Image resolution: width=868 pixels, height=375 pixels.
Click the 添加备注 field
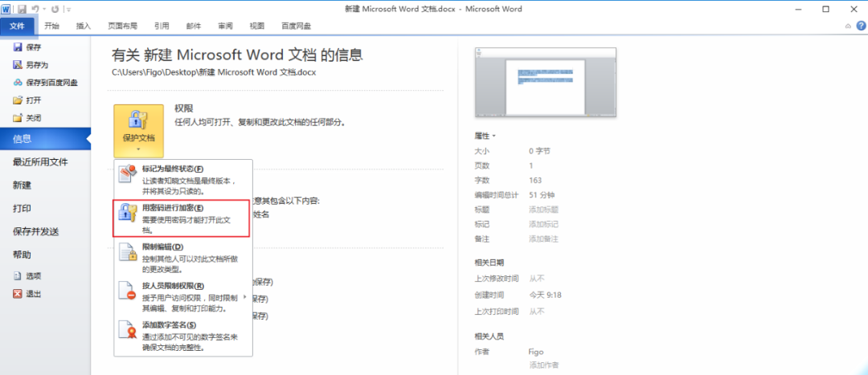click(x=543, y=239)
